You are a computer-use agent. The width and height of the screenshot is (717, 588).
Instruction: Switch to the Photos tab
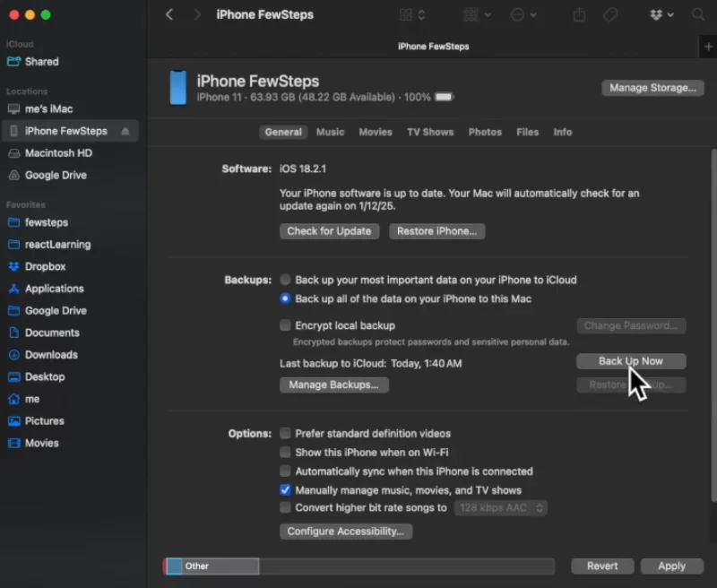(485, 132)
